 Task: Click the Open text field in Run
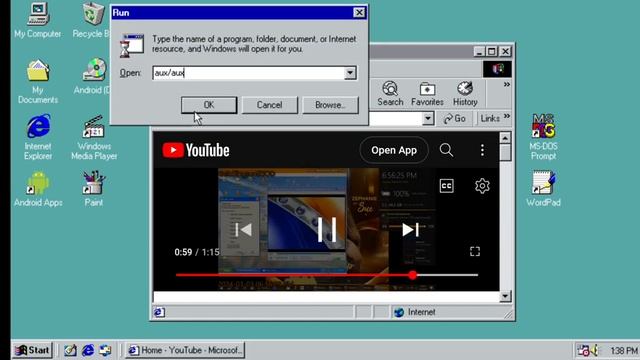pos(248,73)
